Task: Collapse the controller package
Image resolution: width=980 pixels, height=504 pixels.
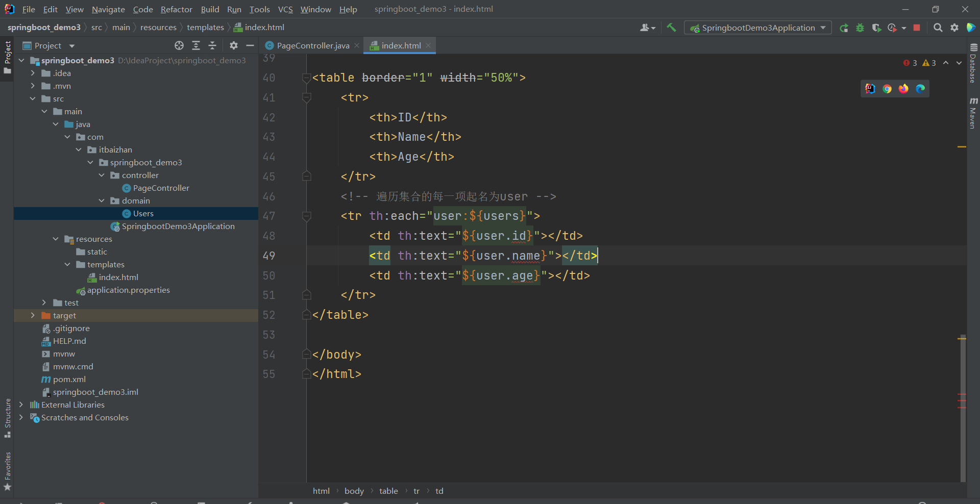Action: coord(102,175)
